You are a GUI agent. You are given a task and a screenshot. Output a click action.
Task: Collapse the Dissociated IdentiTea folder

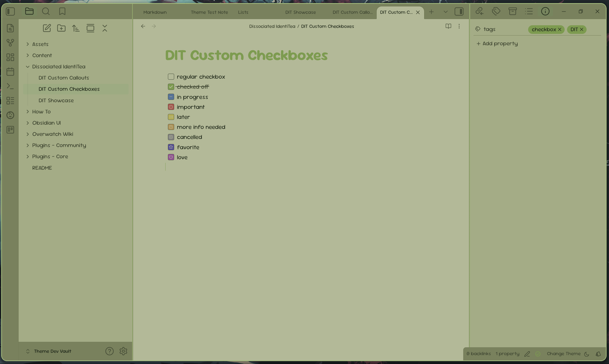pos(27,67)
